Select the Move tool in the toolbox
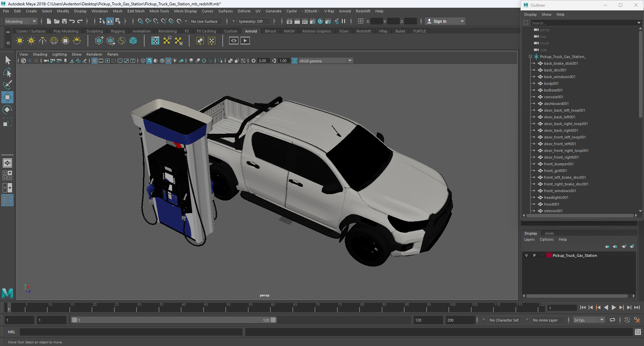Viewport: 644px width, 346px height. [x=7, y=97]
